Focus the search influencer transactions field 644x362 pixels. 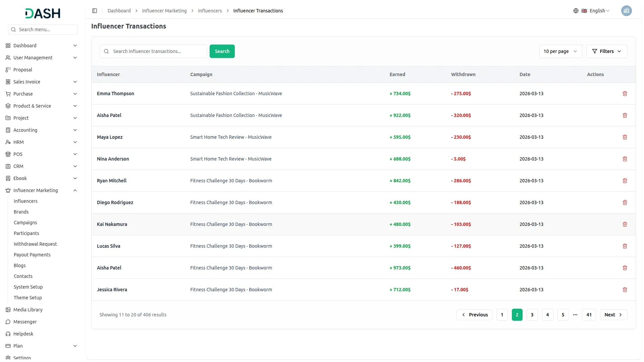coord(158,51)
